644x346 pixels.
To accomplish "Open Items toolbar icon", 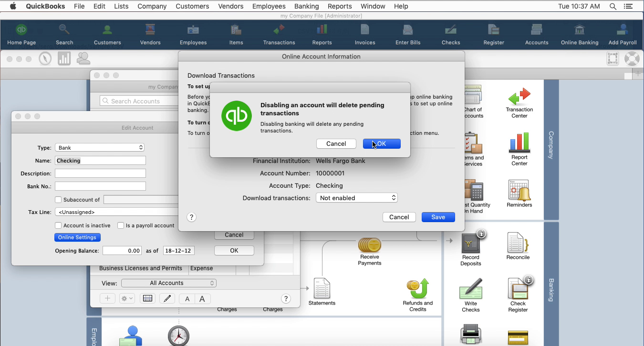I will click(236, 35).
